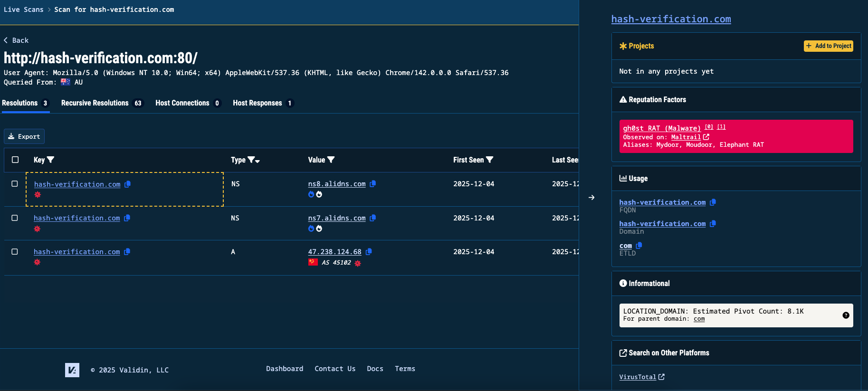Open the ns7.alidns.com value link
Image resolution: width=868 pixels, height=391 pixels.
point(337,218)
